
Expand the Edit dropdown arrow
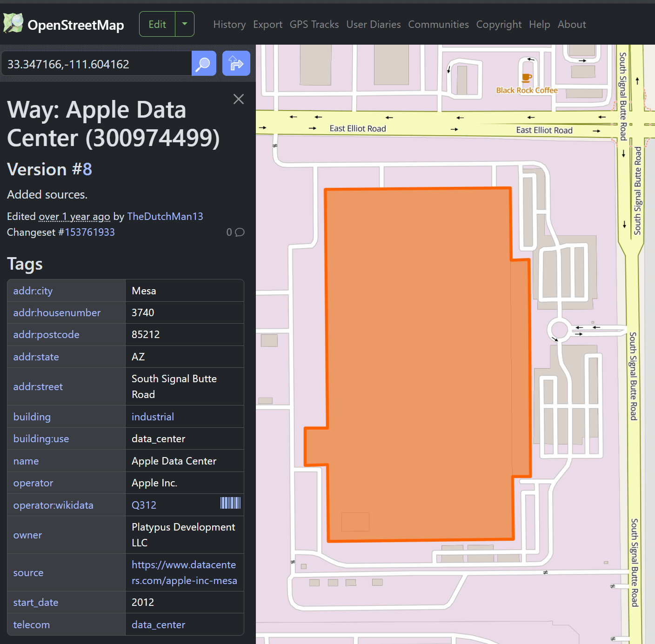185,24
